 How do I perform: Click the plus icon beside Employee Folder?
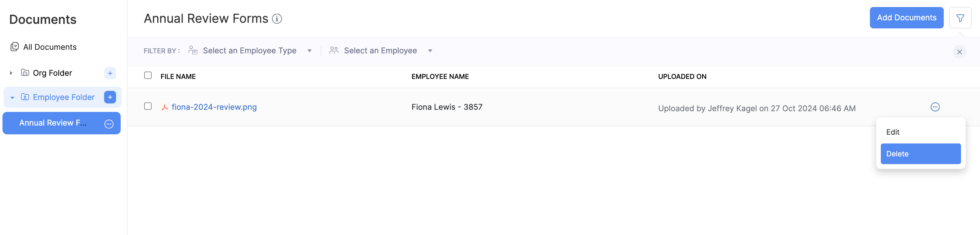point(110,97)
